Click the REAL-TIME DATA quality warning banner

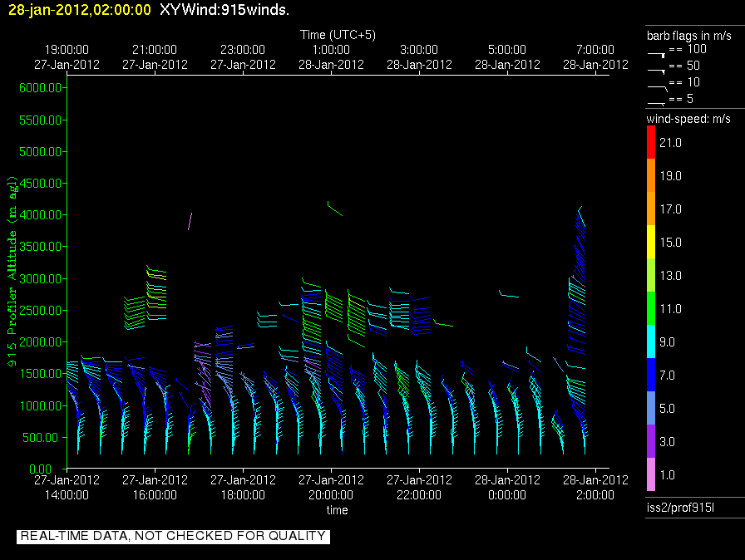[173, 536]
